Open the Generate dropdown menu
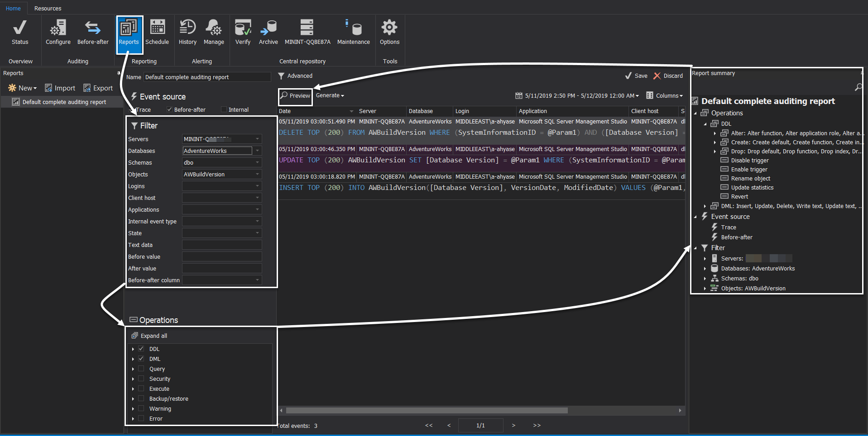The height and width of the screenshot is (436, 868). click(330, 95)
